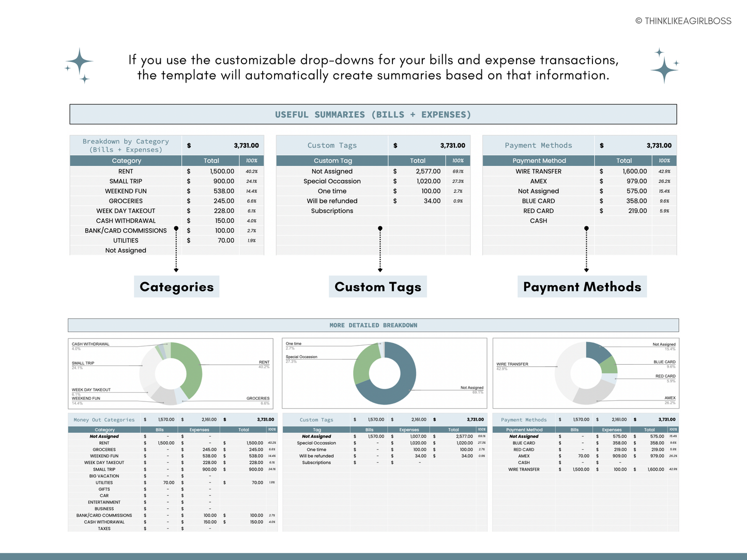Click the Categories label button
This screenshot has height=560, width=747.
tap(176, 286)
